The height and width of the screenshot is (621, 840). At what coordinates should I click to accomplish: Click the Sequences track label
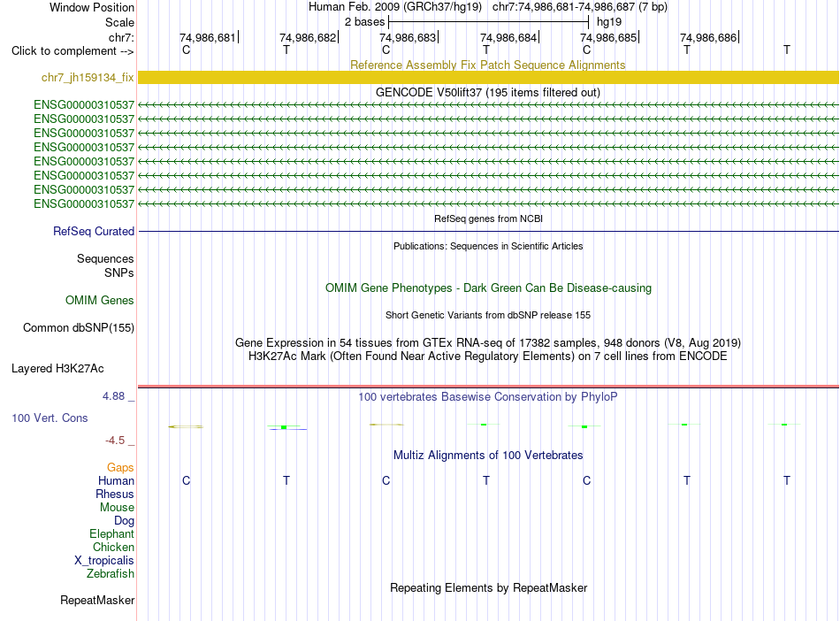pos(105,259)
